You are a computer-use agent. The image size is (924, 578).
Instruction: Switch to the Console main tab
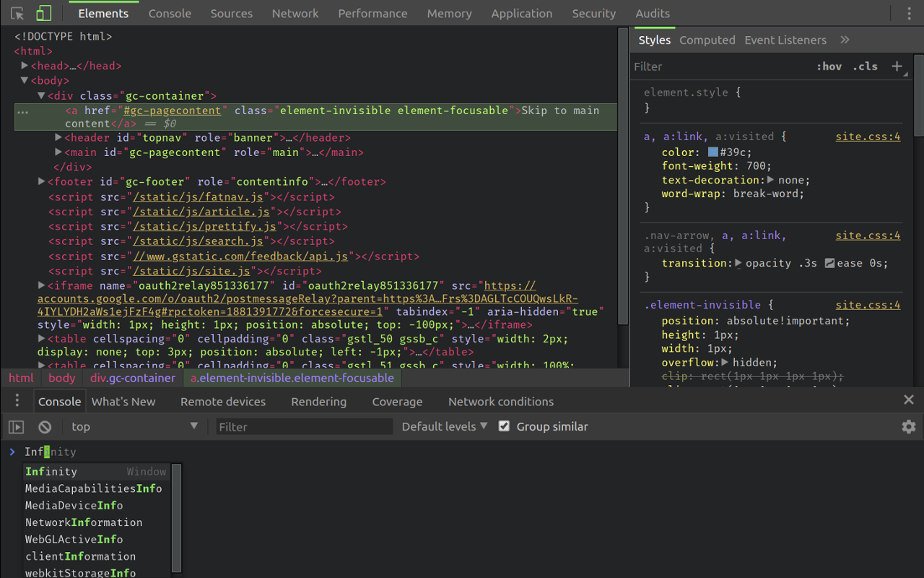(x=170, y=13)
